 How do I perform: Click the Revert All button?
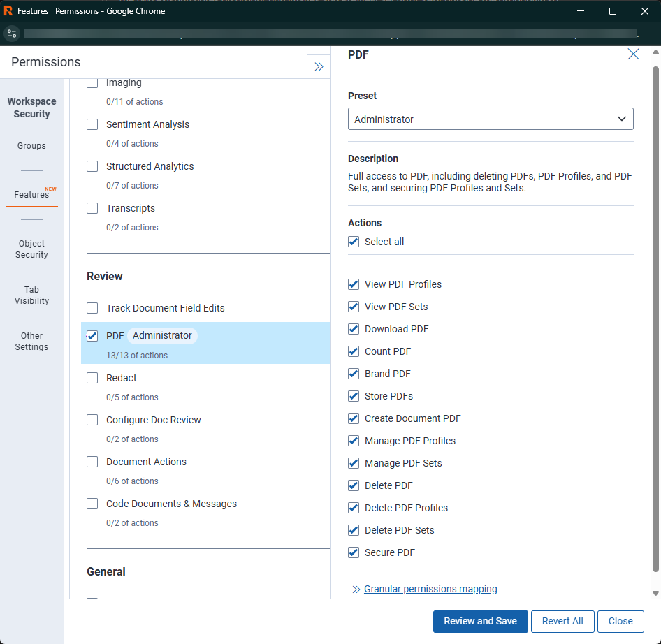[x=562, y=621]
